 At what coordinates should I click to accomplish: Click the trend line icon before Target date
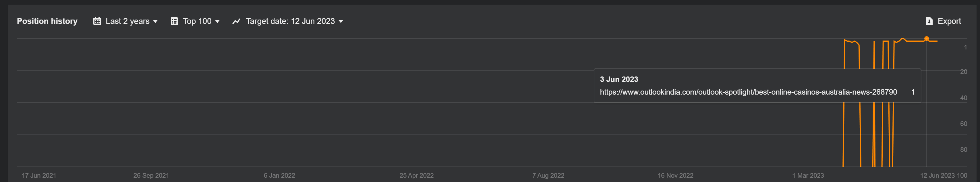236,21
